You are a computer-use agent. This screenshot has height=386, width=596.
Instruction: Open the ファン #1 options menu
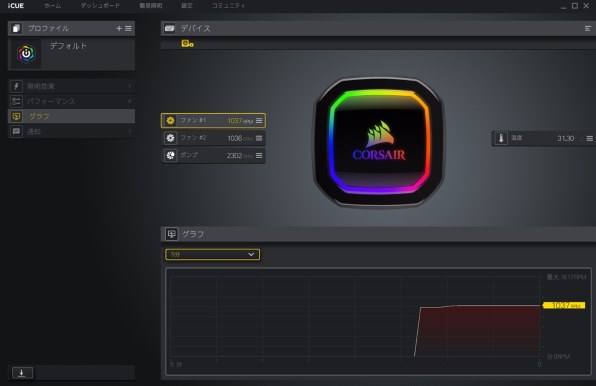(259, 120)
